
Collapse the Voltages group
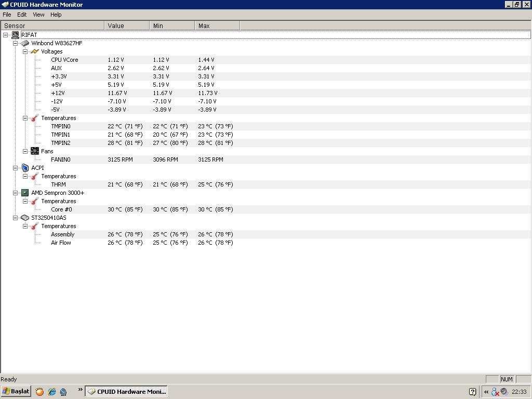(x=25, y=52)
